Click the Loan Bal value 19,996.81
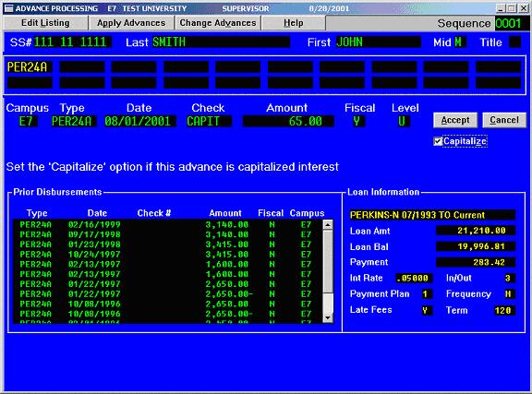This screenshot has height=394, width=532. coord(476,246)
